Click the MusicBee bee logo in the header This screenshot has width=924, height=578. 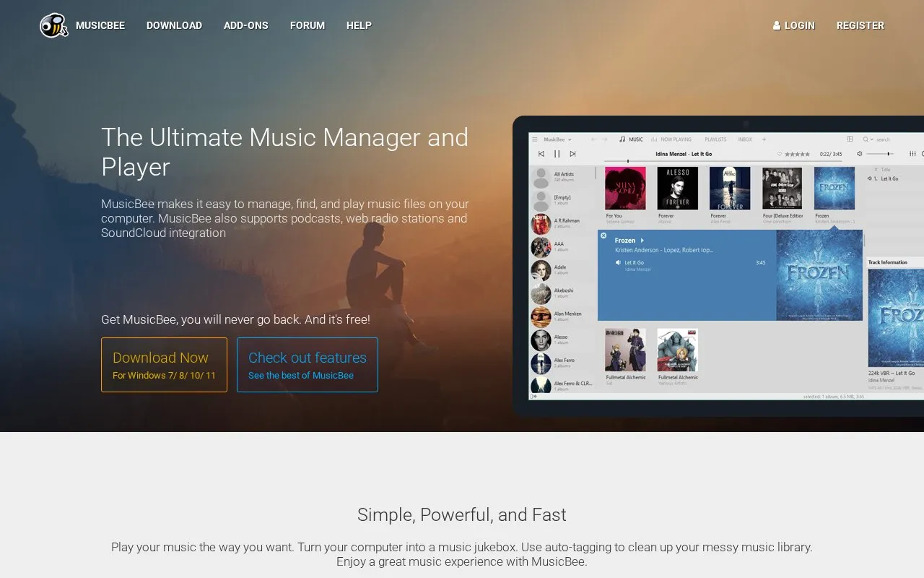tap(54, 25)
